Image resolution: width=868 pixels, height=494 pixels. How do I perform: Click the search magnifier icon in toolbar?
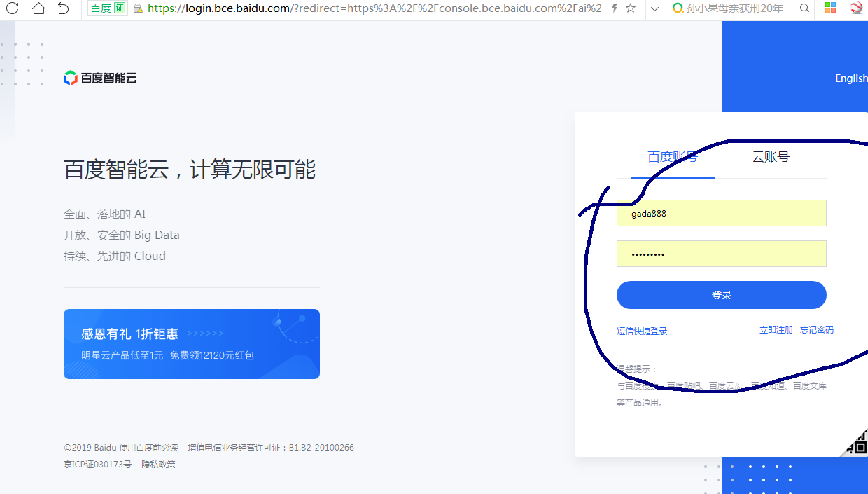(x=804, y=8)
